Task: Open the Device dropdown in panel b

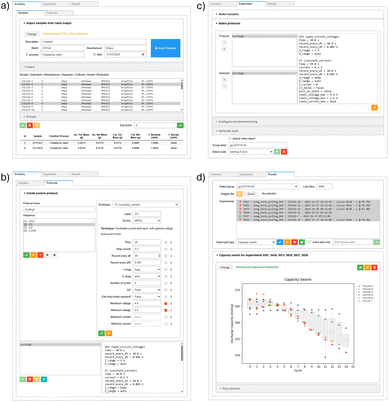Action: click(147, 221)
